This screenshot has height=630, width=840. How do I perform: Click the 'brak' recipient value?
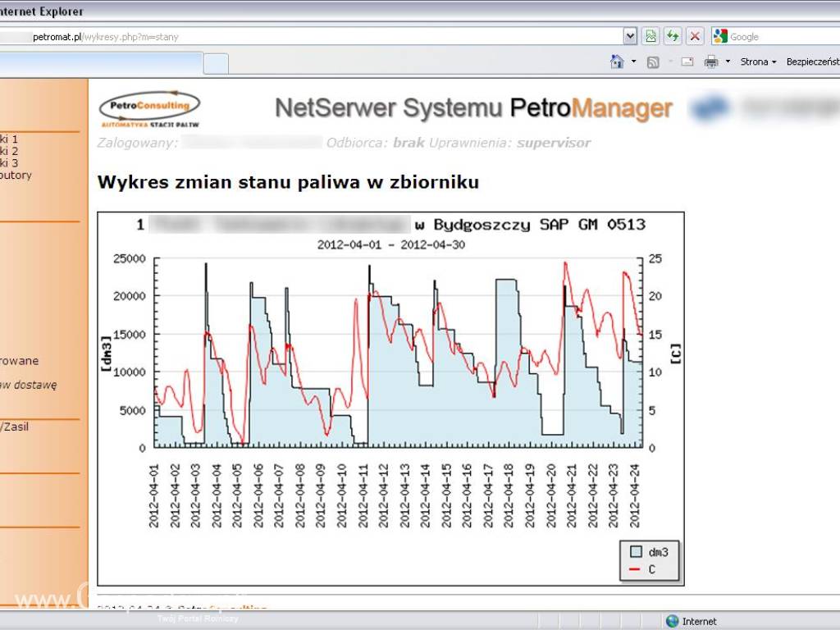tap(409, 143)
